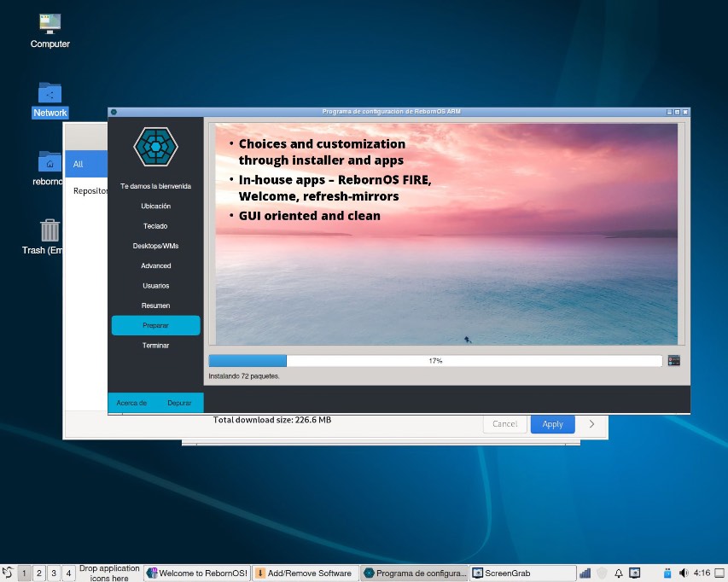Image resolution: width=728 pixels, height=582 pixels.
Task: Click the 17% installation progress bar
Action: [x=435, y=361]
